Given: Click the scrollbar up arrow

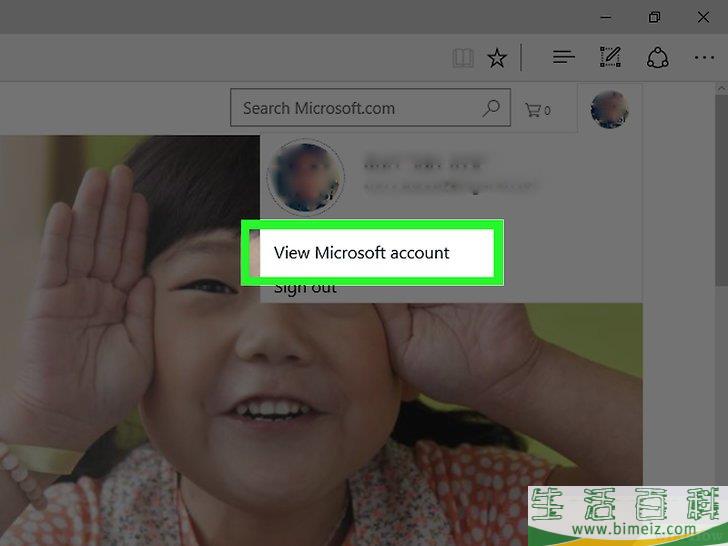Looking at the screenshot, I should (722, 88).
